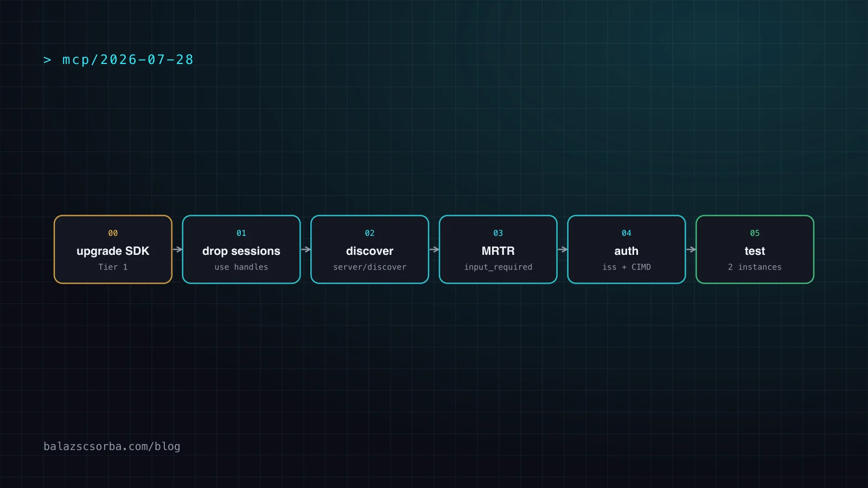Click the '2 instances' subtitle
Viewport: 868px width, 488px height.
point(755,267)
